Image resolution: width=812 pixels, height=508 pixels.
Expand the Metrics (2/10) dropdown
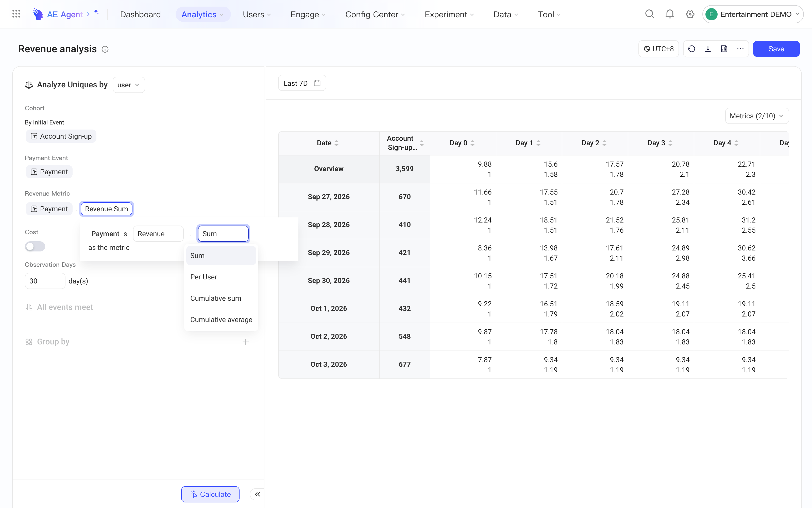pyautogui.click(x=757, y=116)
